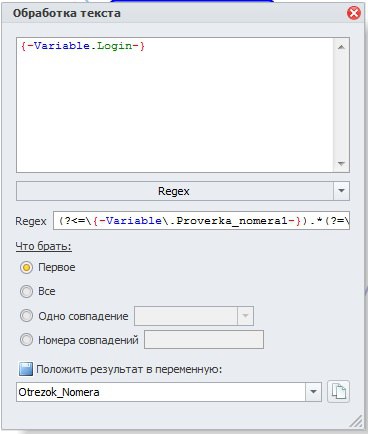
Task: Click the Regex action selector button
Action: (175, 191)
